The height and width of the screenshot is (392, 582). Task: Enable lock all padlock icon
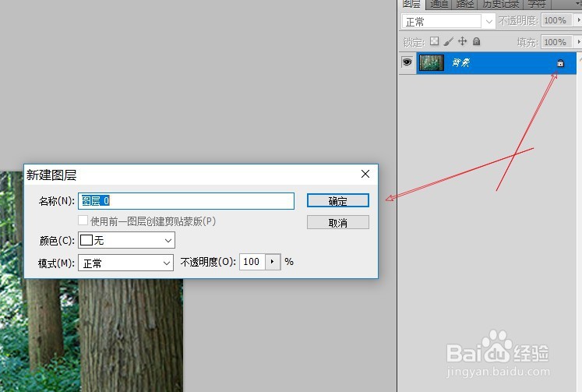pyautogui.click(x=477, y=41)
